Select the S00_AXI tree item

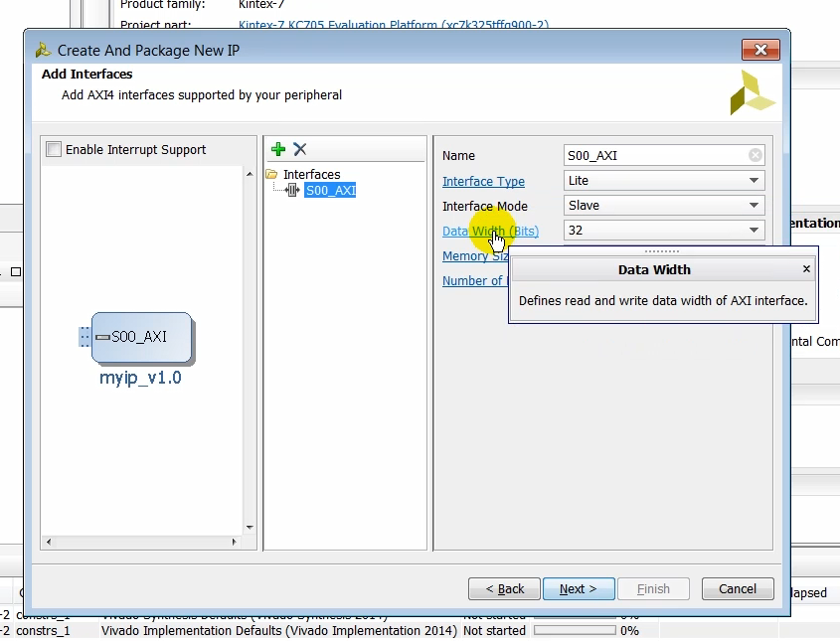pyautogui.click(x=329, y=190)
